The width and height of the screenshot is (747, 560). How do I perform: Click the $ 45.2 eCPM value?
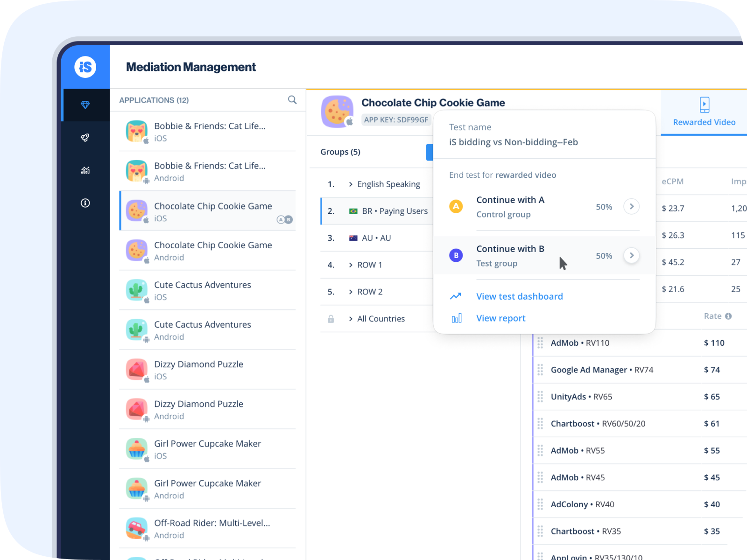pos(673,262)
